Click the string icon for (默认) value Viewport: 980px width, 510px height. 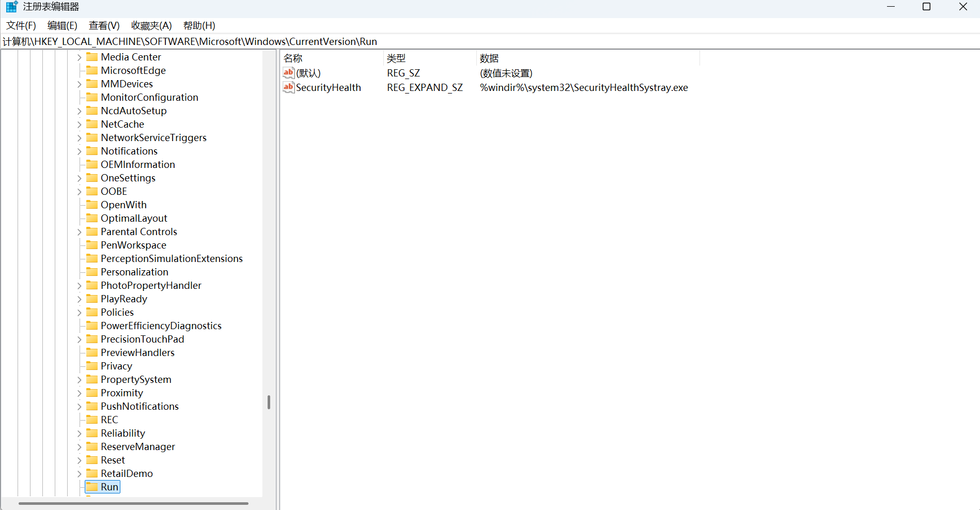pos(289,73)
